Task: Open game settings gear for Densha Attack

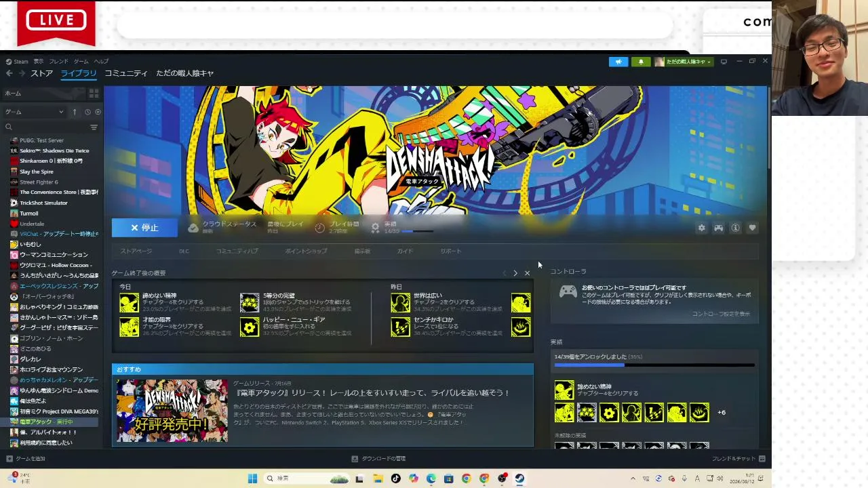Action: point(702,228)
